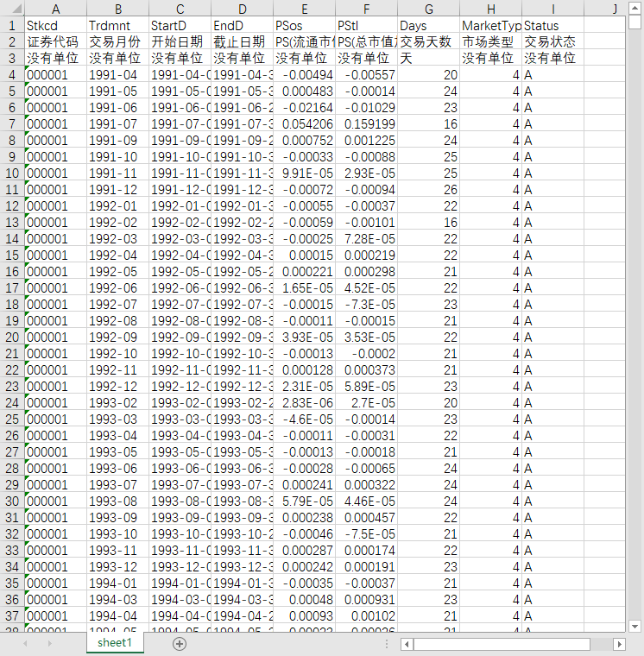The image size is (644, 656).
Task: Select column C header
Action: click(x=180, y=9)
